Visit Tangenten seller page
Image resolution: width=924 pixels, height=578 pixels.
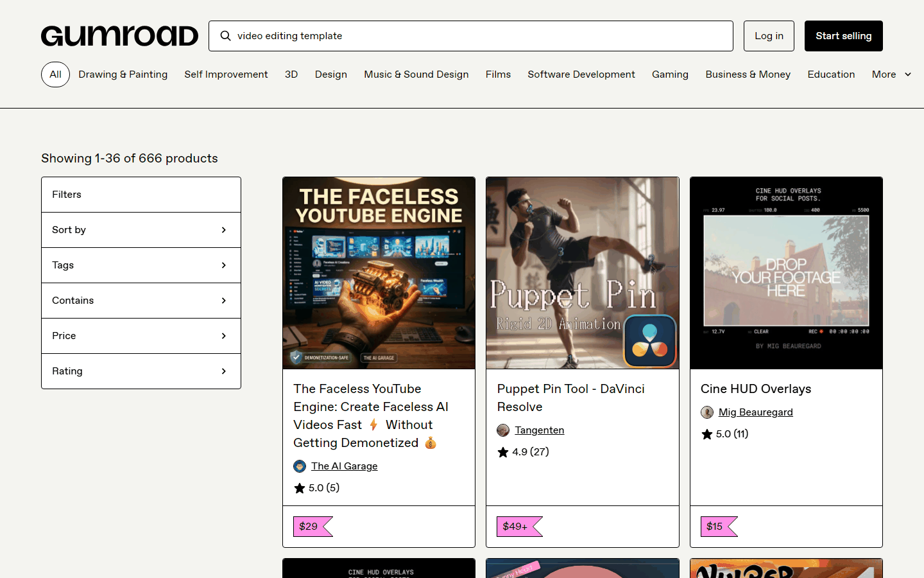coord(540,430)
